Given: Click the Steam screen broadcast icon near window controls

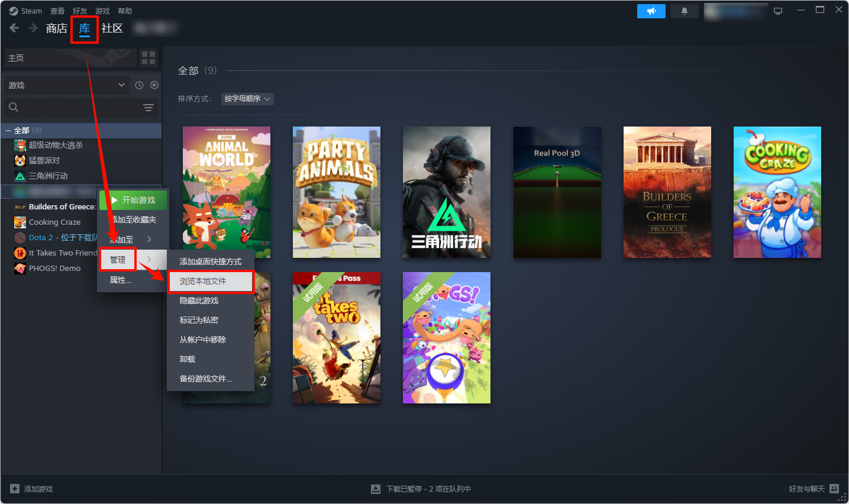Looking at the screenshot, I should pyautogui.click(x=777, y=10).
